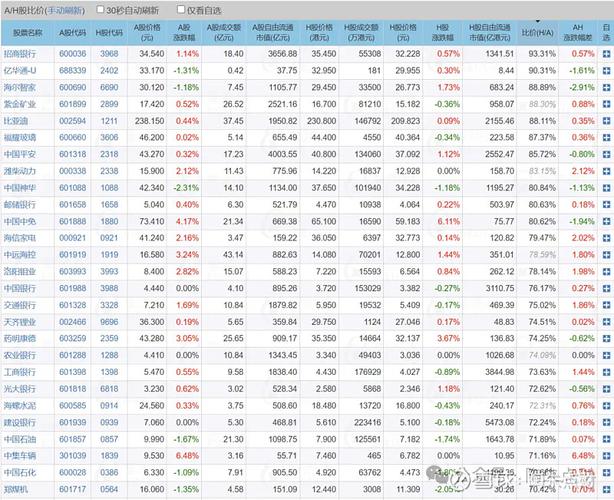614x500 pixels.
Task: Add 中集车辆 to watchlist with plus icon
Action: point(606,456)
